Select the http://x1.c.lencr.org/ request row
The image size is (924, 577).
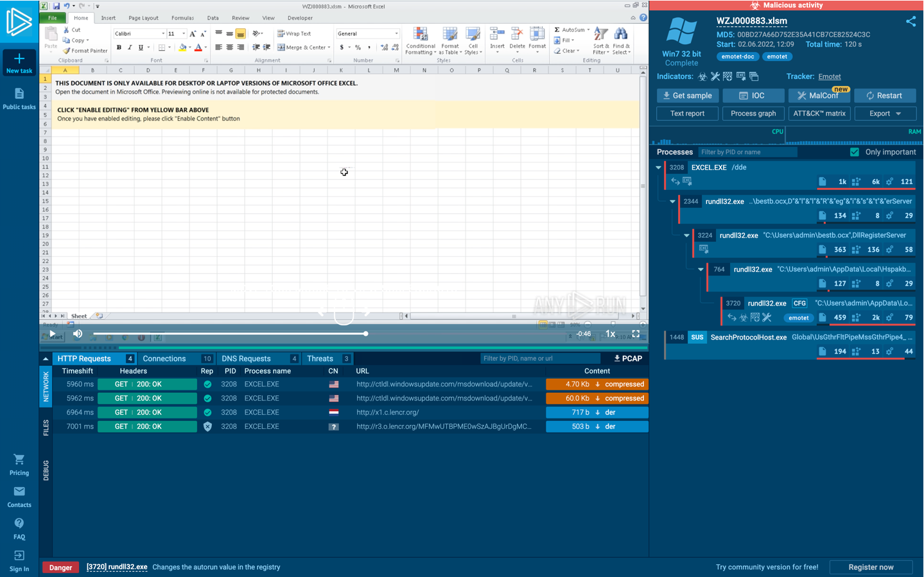pos(351,413)
